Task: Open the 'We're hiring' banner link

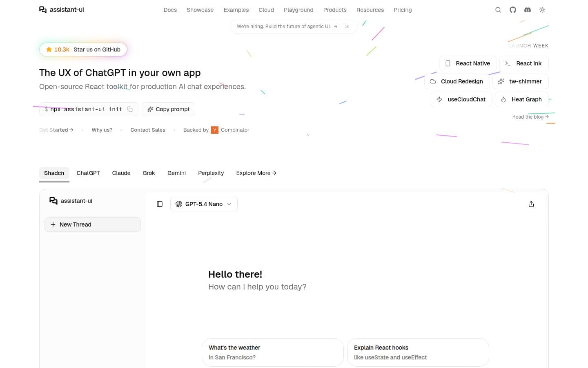Action: [287, 27]
